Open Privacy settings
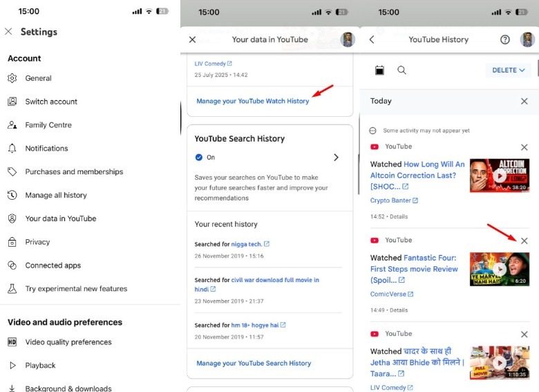The width and height of the screenshot is (539, 392). tap(90, 242)
